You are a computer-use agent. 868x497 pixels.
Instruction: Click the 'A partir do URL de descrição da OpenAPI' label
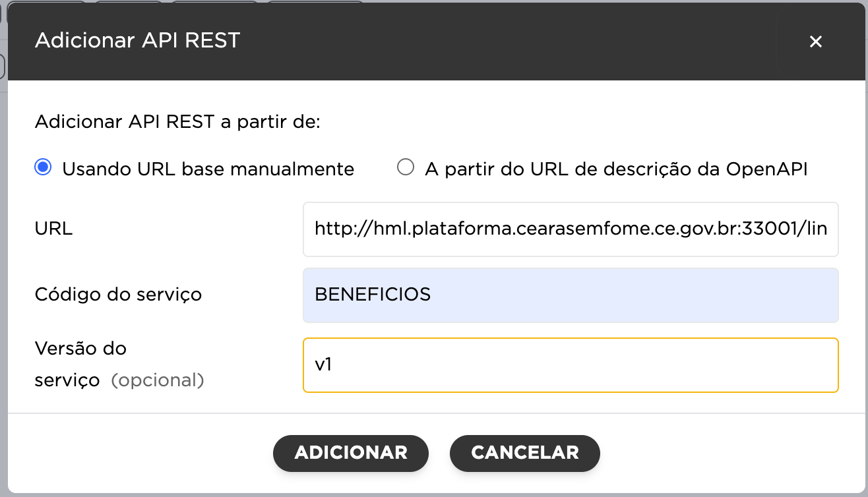click(616, 169)
